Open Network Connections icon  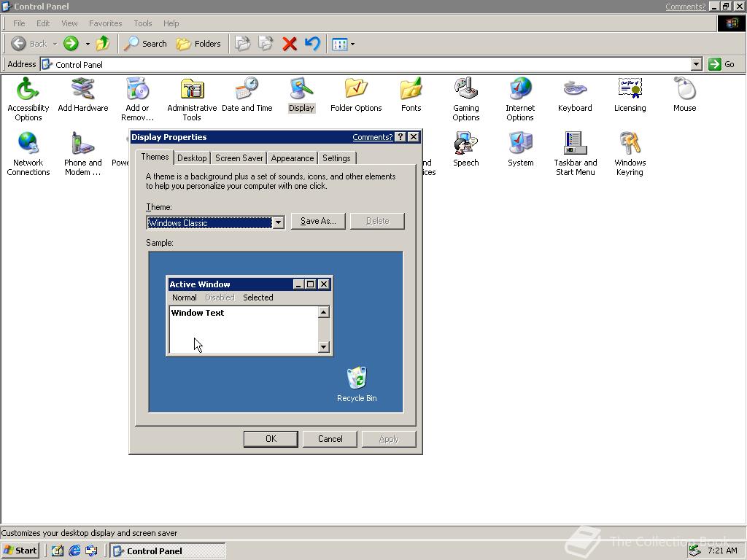[x=28, y=154]
